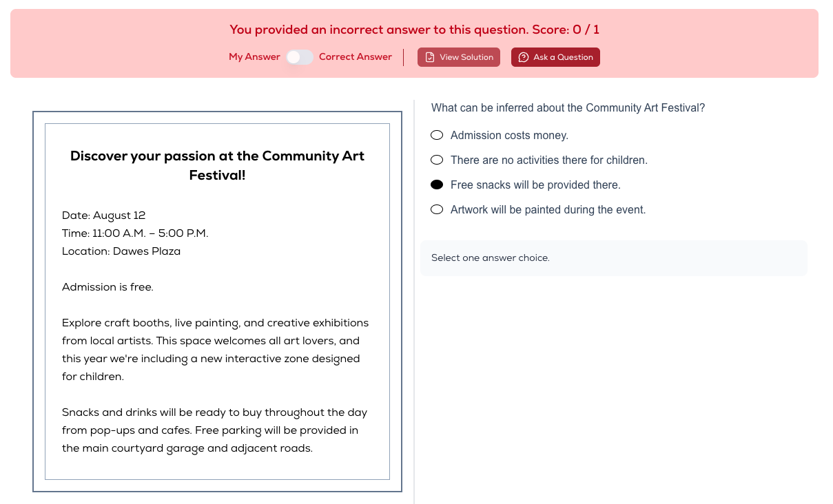The width and height of the screenshot is (833, 504).
Task: Click the paragraph beginning 'Explore craft booths'
Action: pyautogui.click(x=216, y=350)
